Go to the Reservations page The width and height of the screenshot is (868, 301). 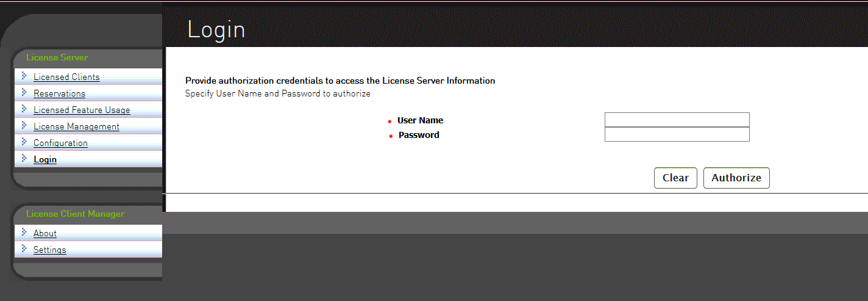(59, 93)
